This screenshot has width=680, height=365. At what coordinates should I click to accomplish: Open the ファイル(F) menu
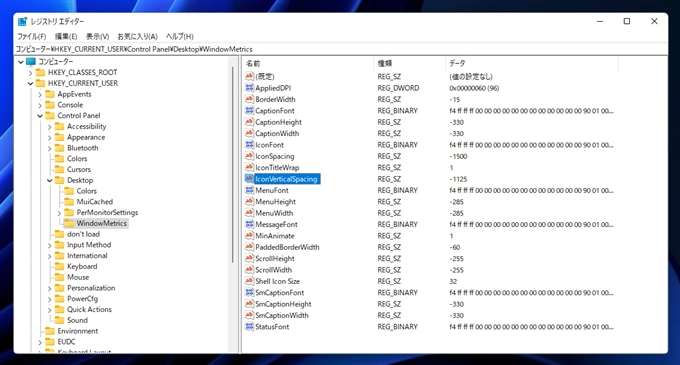[x=32, y=36]
